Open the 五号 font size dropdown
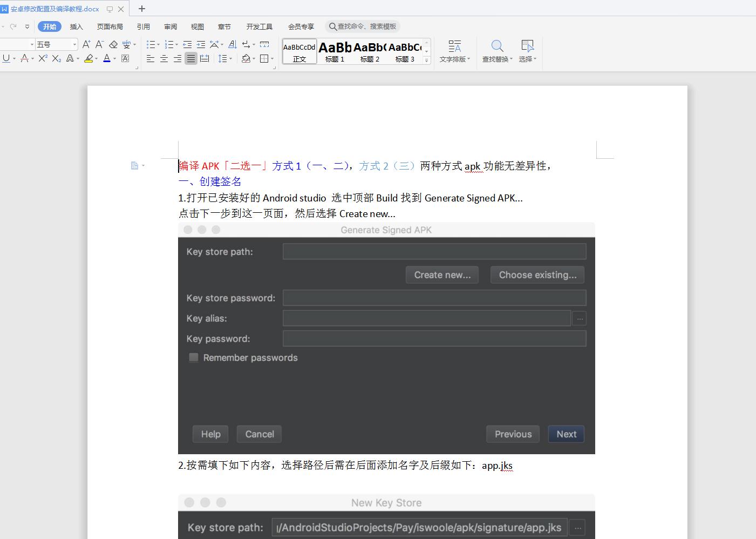The image size is (756, 539). point(74,44)
